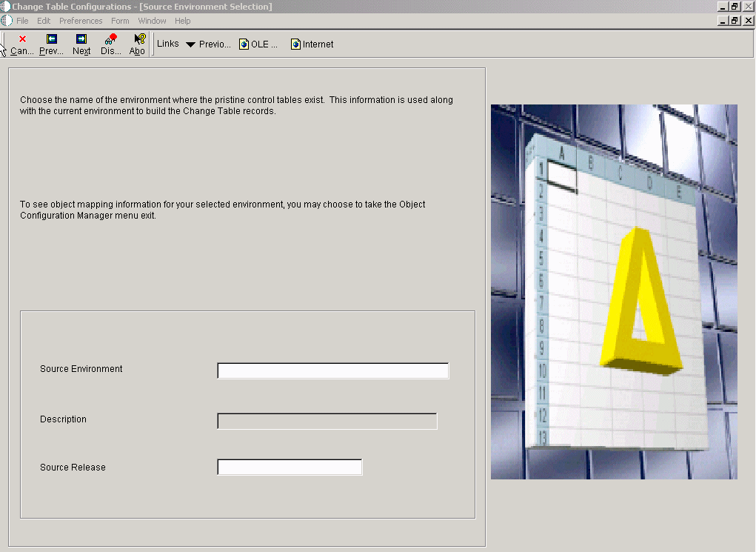756x552 pixels.
Task: Open the Edit menu
Action: click(44, 21)
